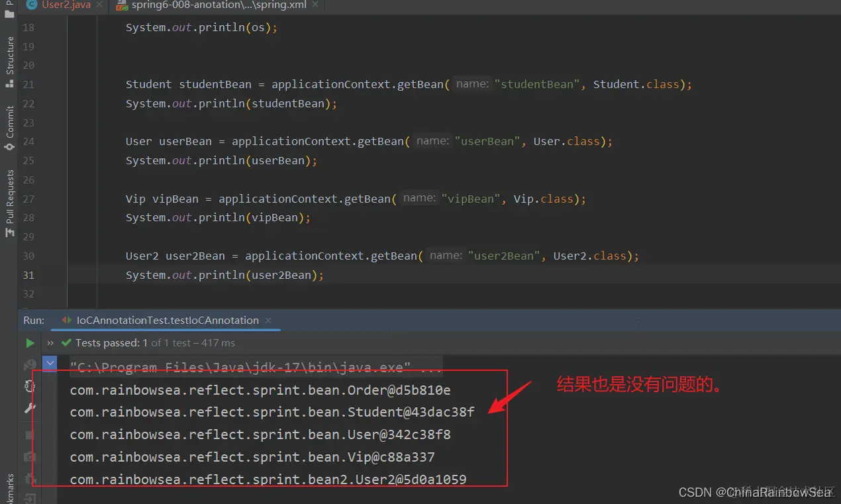Click the User2@5d0a1059 console output line
841x504 pixels.
(268, 479)
